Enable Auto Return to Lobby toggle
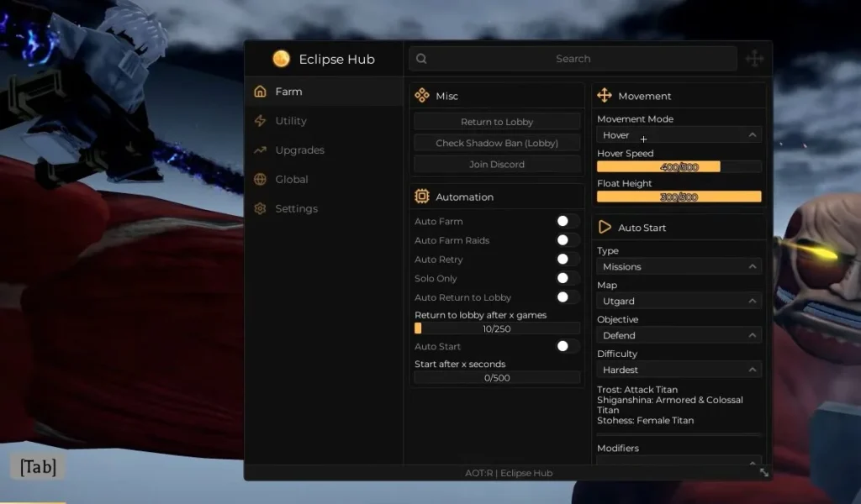Image resolution: width=861 pixels, height=504 pixels. (568, 297)
